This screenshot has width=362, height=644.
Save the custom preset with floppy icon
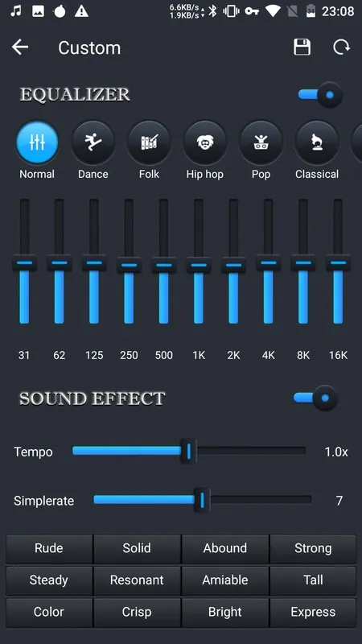(x=302, y=47)
